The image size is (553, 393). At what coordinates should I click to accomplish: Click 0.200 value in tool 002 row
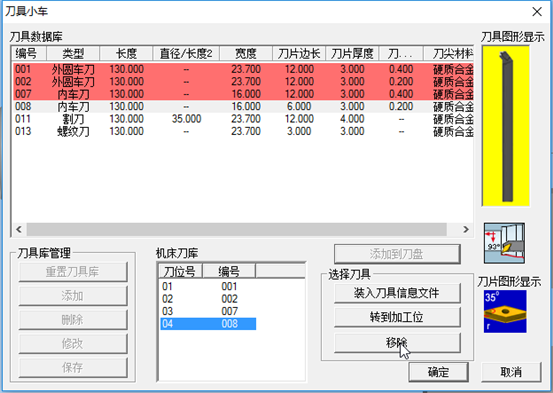401,81
